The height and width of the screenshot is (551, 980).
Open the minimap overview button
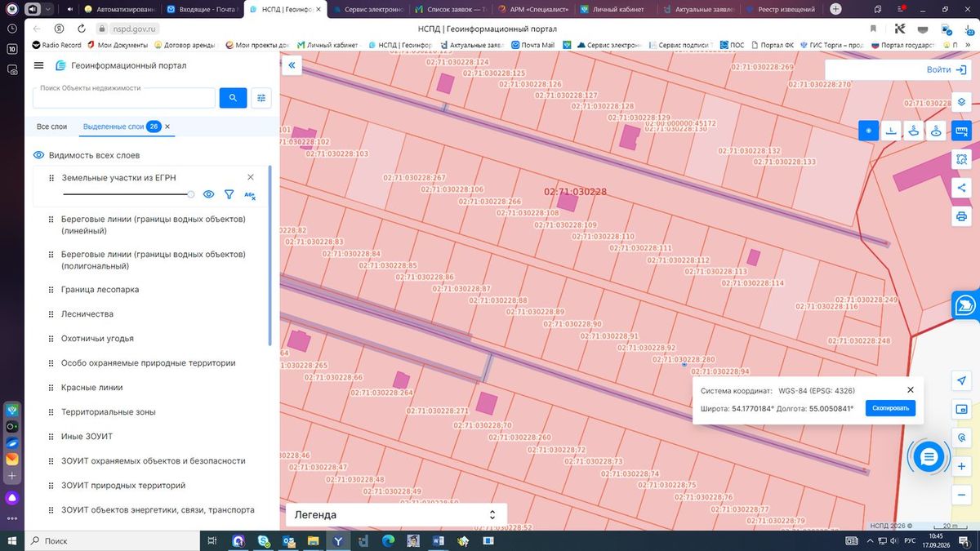961,410
